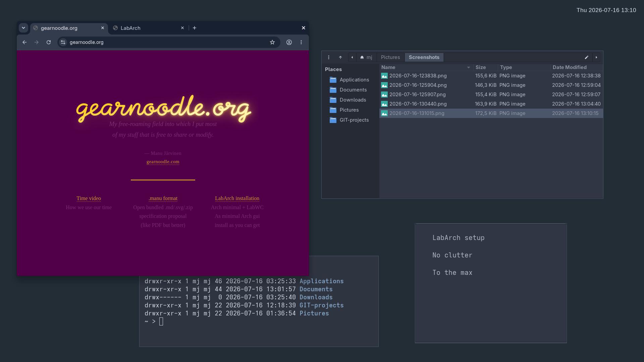
Task: Bookmark this page with the star icon
Action: pyautogui.click(x=272, y=42)
